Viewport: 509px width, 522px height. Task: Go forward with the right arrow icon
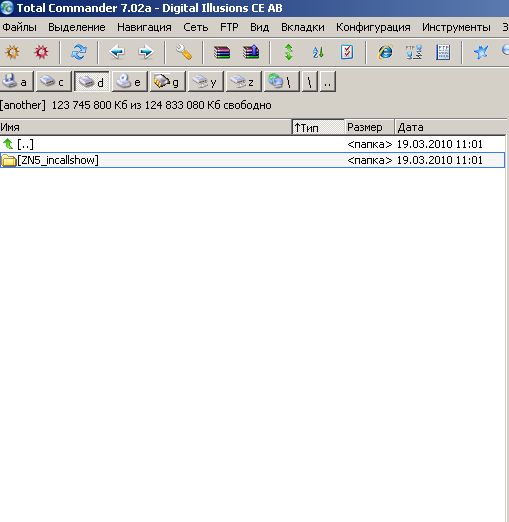click(146, 52)
